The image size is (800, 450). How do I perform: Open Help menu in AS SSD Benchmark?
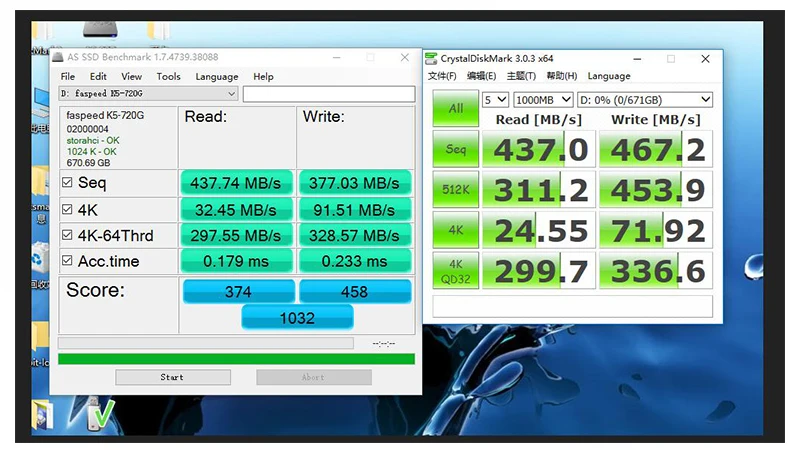[263, 77]
